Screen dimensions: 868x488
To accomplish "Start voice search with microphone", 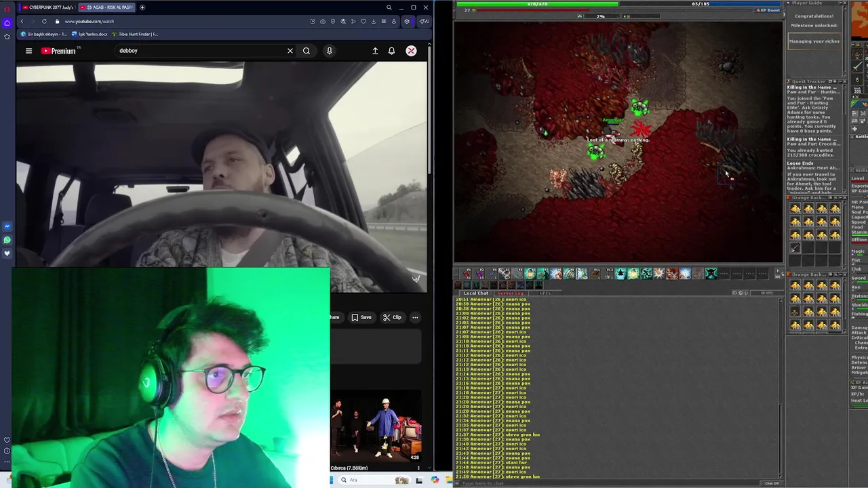I will (330, 51).
